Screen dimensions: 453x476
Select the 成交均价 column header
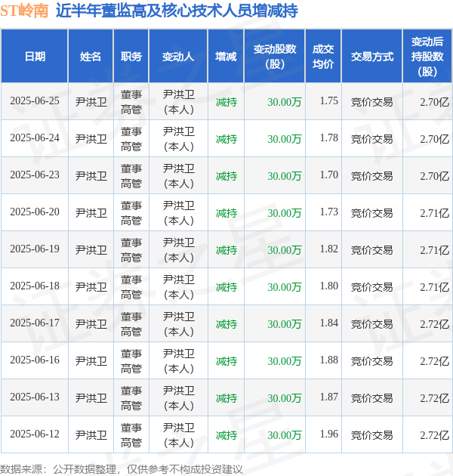[x=323, y=57]
